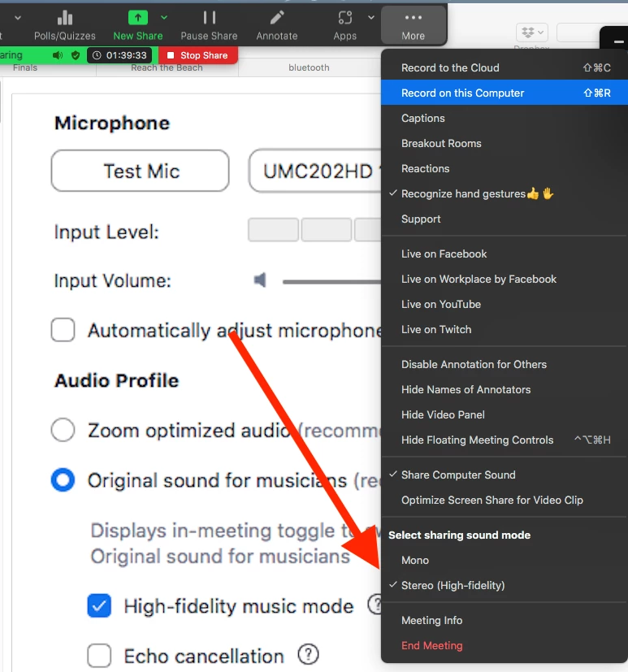Image resolution: width=628 pixels, height=672 pixels.
Task: Switch to the Finals tab
Action: pyautogui.click(x=25, y=67)
